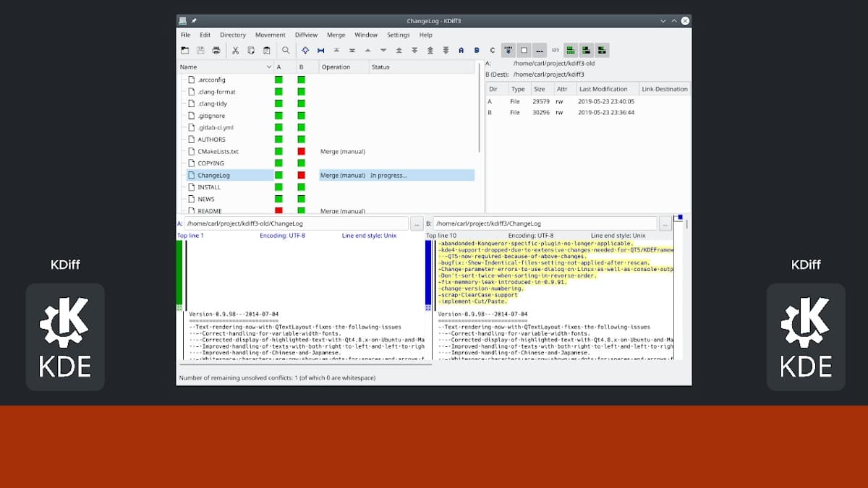Toggle show whitespace characters button

tap(540, 51)
